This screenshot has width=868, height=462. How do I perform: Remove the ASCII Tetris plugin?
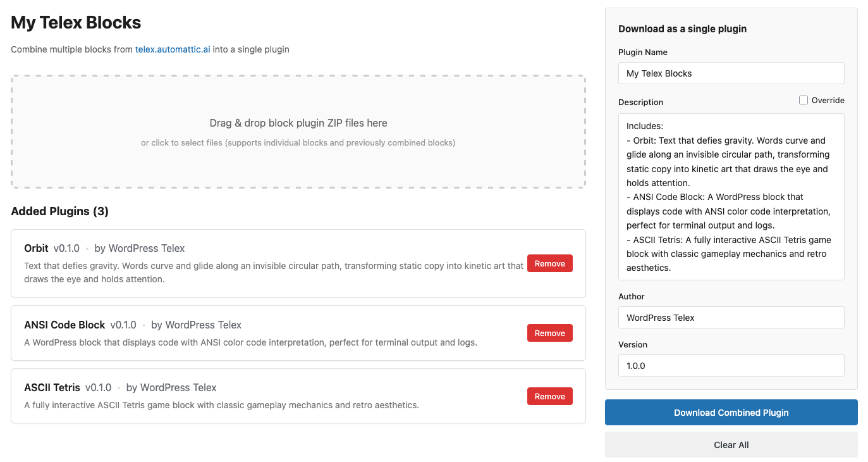(x=549, y=396)
